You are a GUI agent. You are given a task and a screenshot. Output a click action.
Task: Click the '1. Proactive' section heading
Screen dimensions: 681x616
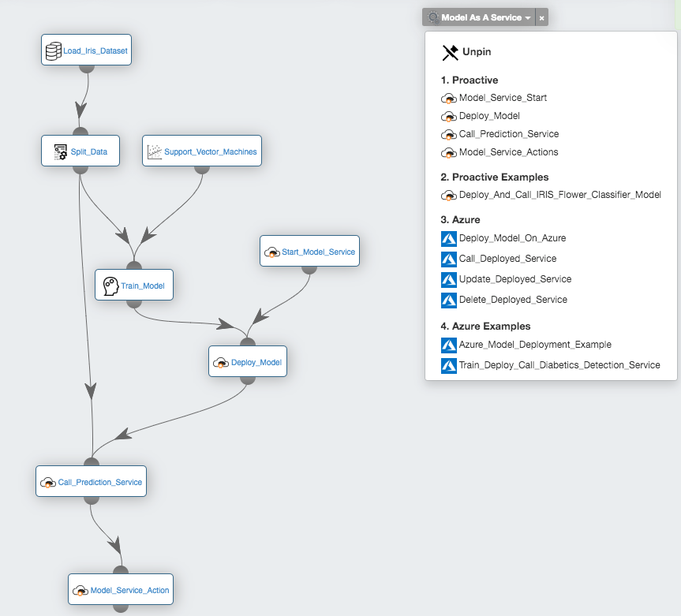tap(469, 80)
